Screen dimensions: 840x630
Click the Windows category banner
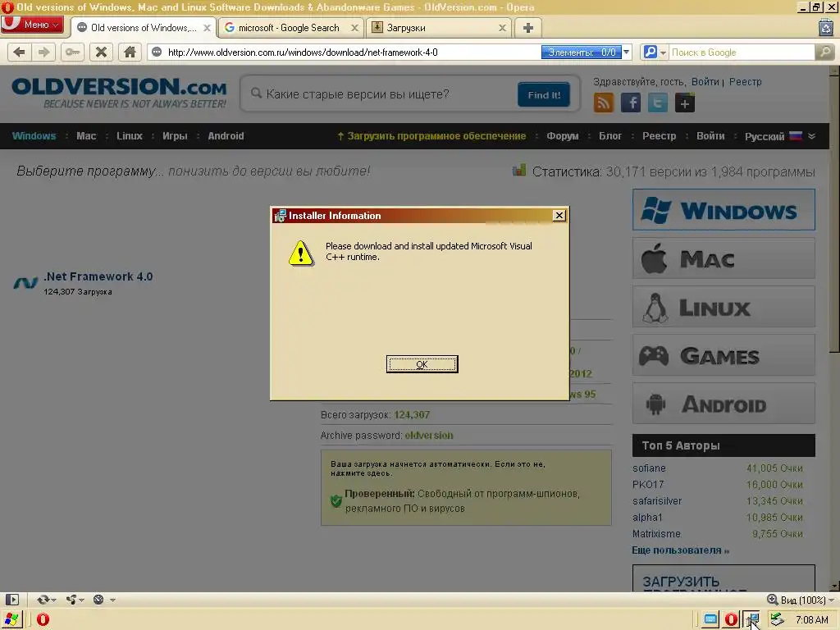(724, 209)
